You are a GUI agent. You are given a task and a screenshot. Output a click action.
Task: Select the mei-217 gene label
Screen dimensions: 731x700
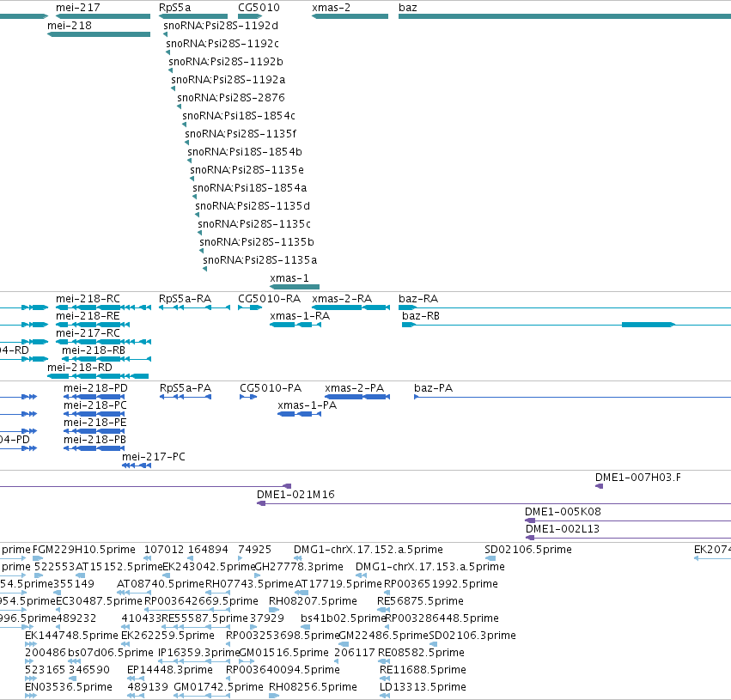[77, 8]
